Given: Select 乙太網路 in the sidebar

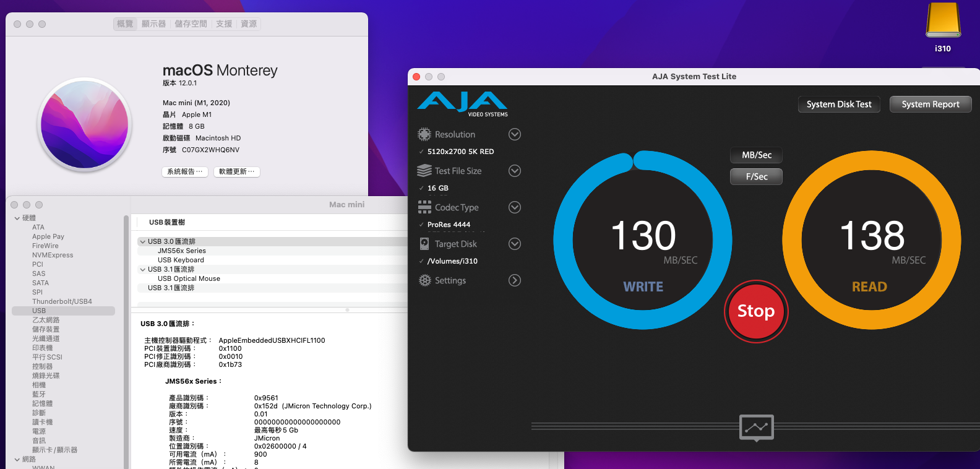Looking at the screenshot, I should coord(46,320).
